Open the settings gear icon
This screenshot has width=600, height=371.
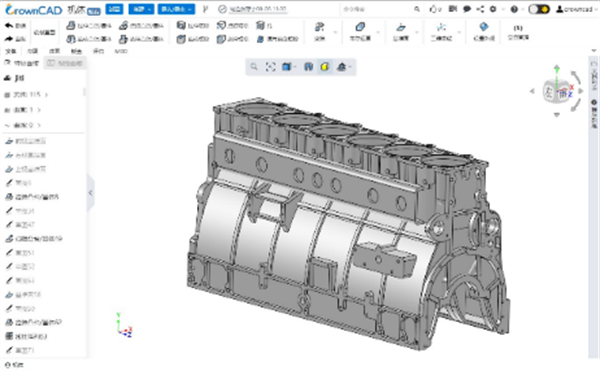(x=493, y=9)
